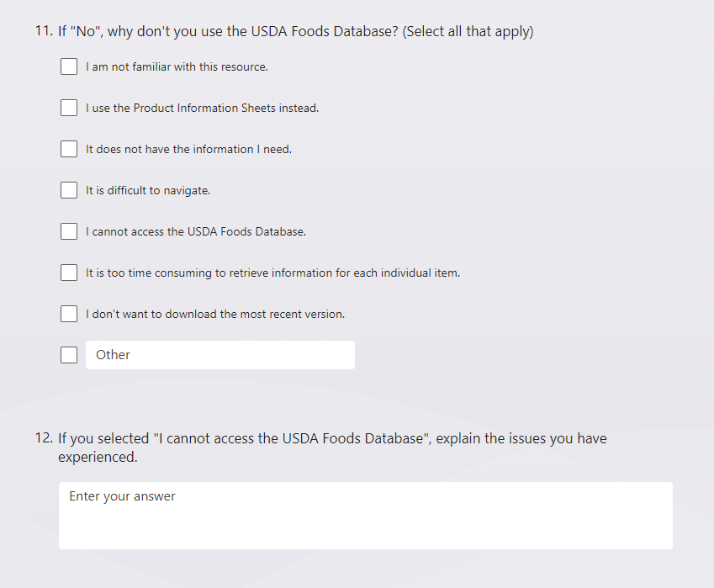Check the 'don't want to download' checkbox
The height and width of the screenshot is (588, 714).
pyautogui.click(x=69, y=314)
